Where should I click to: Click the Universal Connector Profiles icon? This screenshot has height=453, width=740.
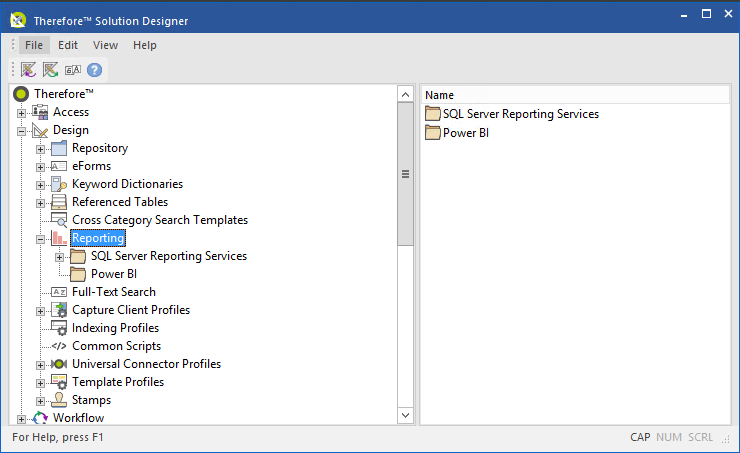(x=59, y=364)
